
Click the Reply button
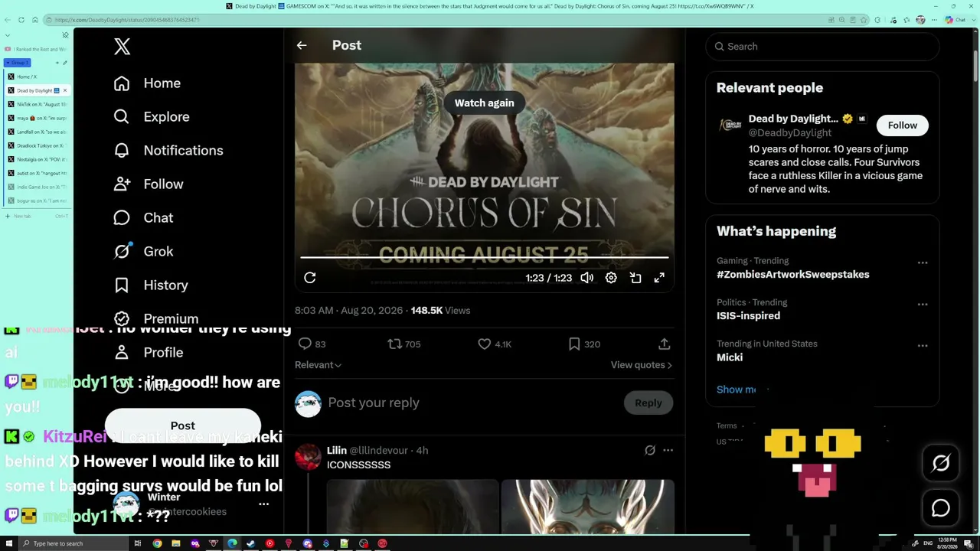coord(648,403)
